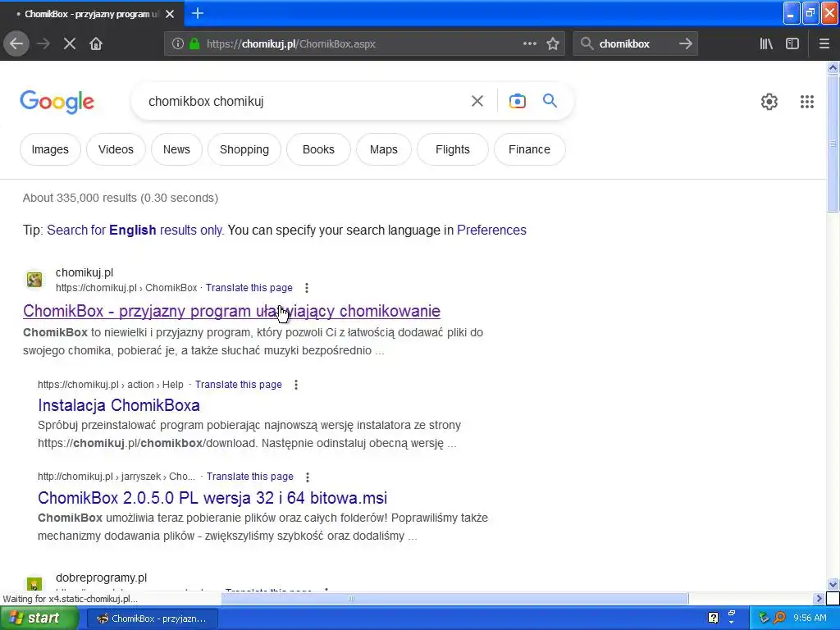
Task: Click the chomikuj.pl site name text
Action: 84,272
